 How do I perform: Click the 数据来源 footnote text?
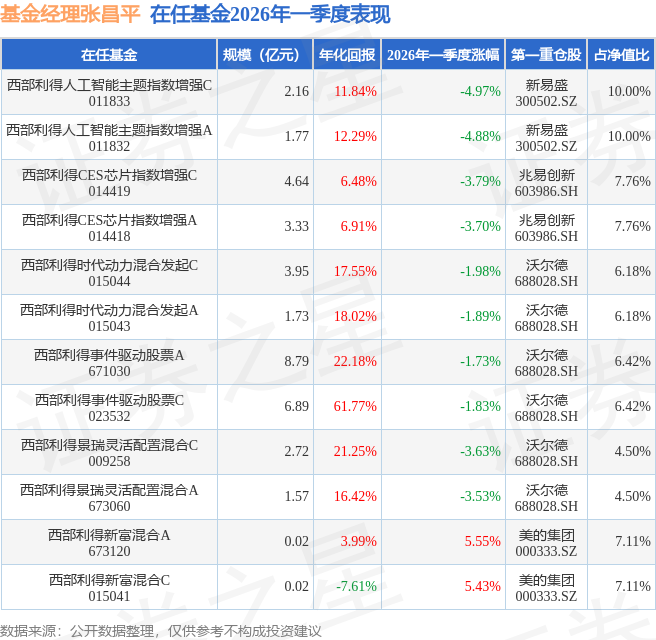tap(161, 631)
